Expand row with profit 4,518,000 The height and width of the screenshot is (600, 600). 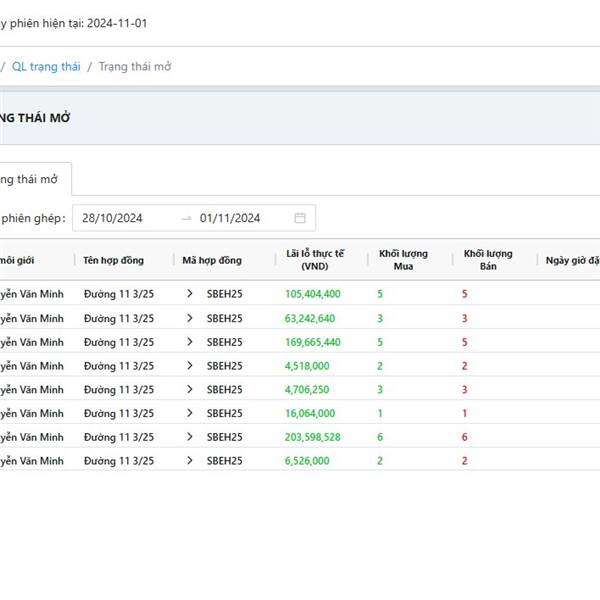[189, 365]
